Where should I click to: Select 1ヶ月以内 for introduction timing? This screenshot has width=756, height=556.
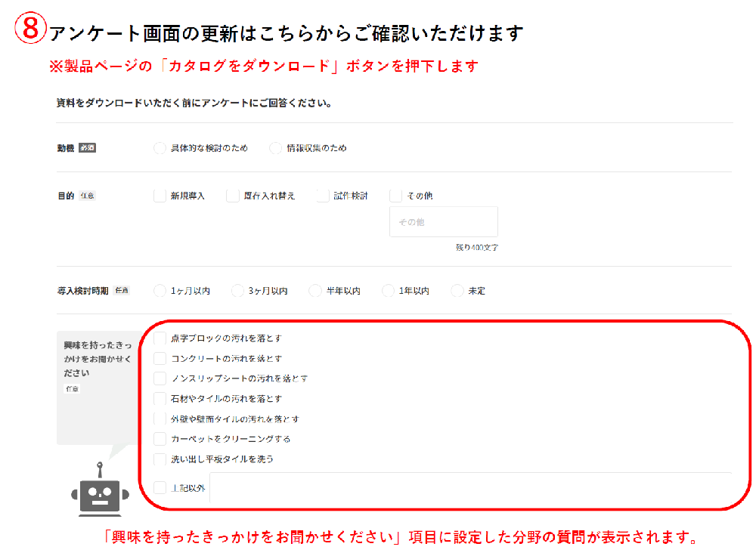160,291
